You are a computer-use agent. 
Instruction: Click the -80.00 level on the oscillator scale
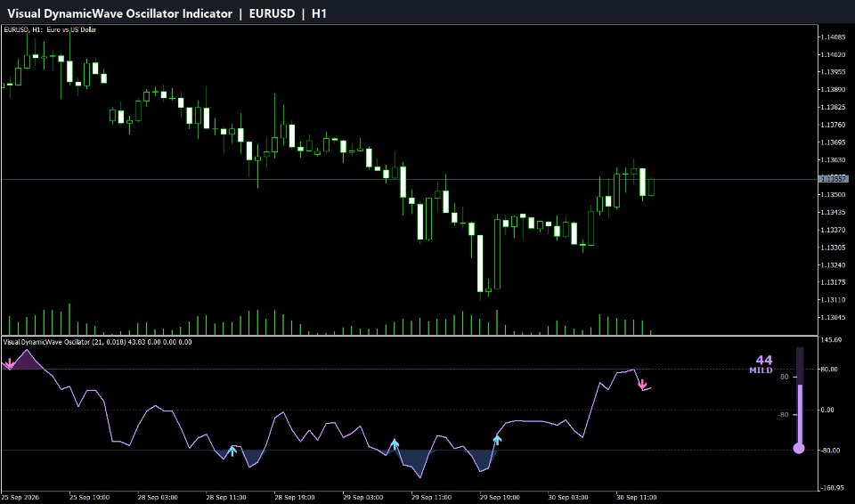click(829, 450)
